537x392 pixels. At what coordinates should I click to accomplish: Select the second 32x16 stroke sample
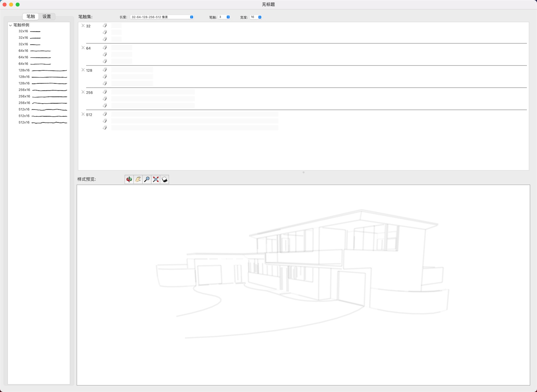pyautogui.click(x=29, y=38)
